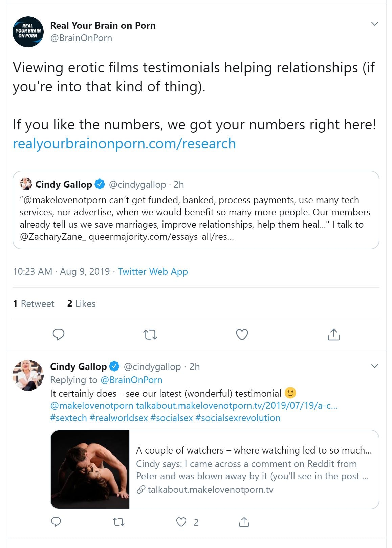The width and height of the screenshot is (392, 548).
Task: Share Cindy Gallop's reply tweet
Action: 244,522
